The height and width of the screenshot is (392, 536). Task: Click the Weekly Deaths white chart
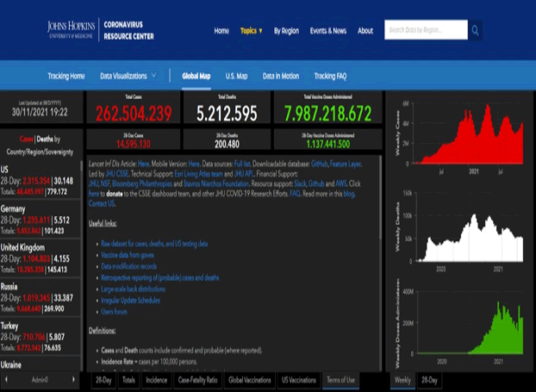[468, 238]
